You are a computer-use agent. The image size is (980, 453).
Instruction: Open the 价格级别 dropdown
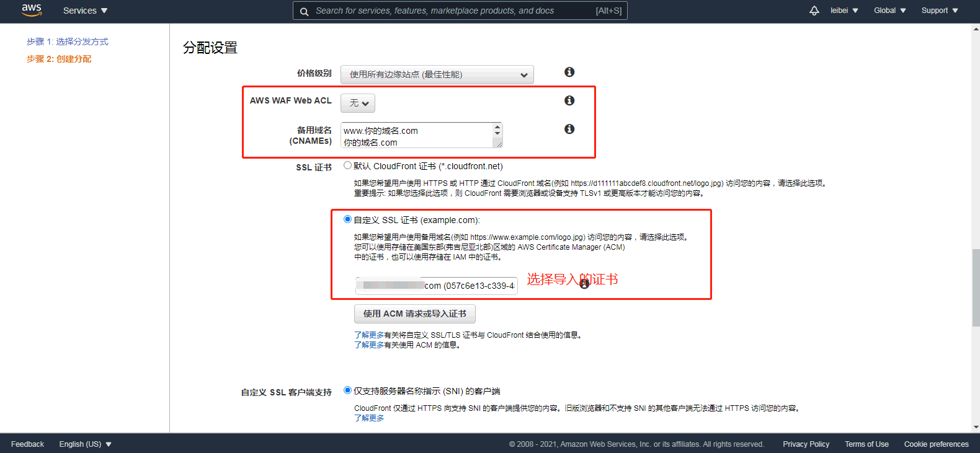tap(437, 74)
